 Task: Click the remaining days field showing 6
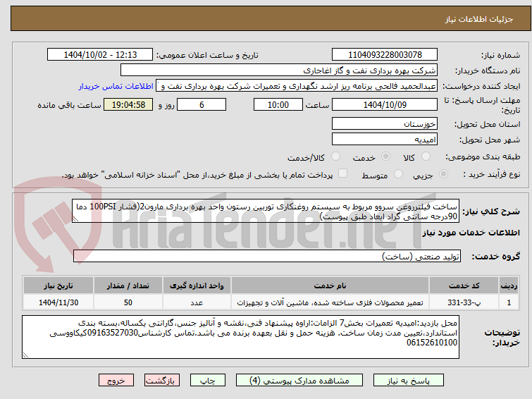[x=202, y=104]
